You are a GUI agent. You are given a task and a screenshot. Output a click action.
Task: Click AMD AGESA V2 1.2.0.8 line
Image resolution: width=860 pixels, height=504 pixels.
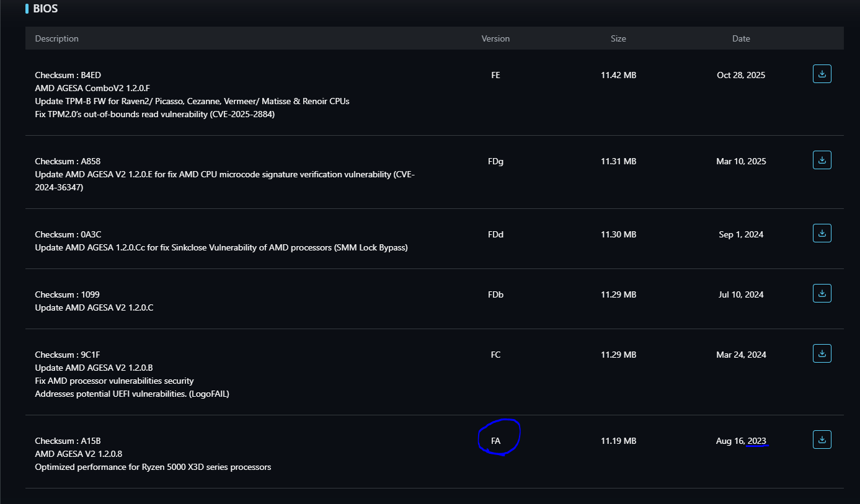78,454
